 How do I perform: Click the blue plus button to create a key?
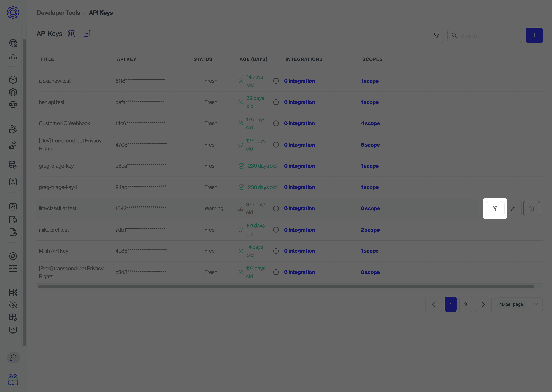point(534,35)
